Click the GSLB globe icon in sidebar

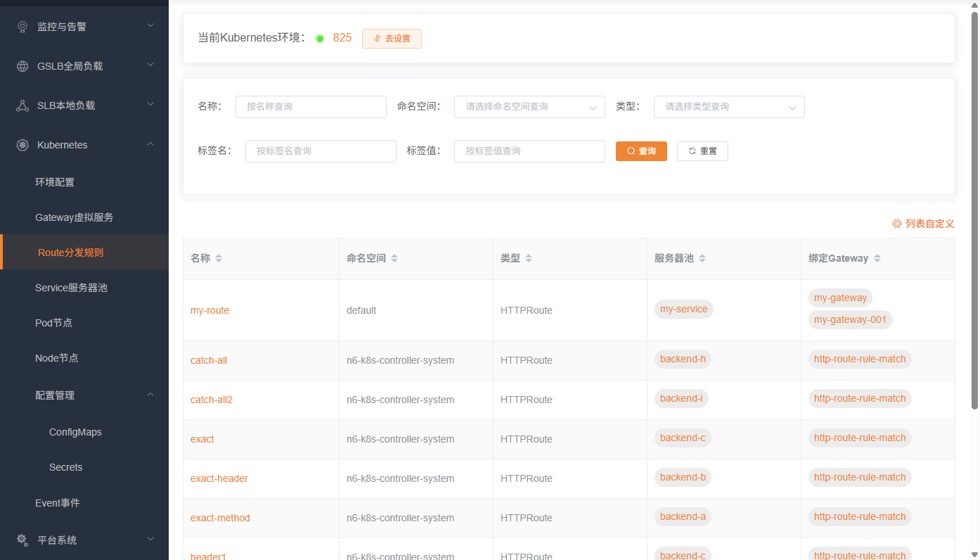pyautogui.click(x=22, y=66)
